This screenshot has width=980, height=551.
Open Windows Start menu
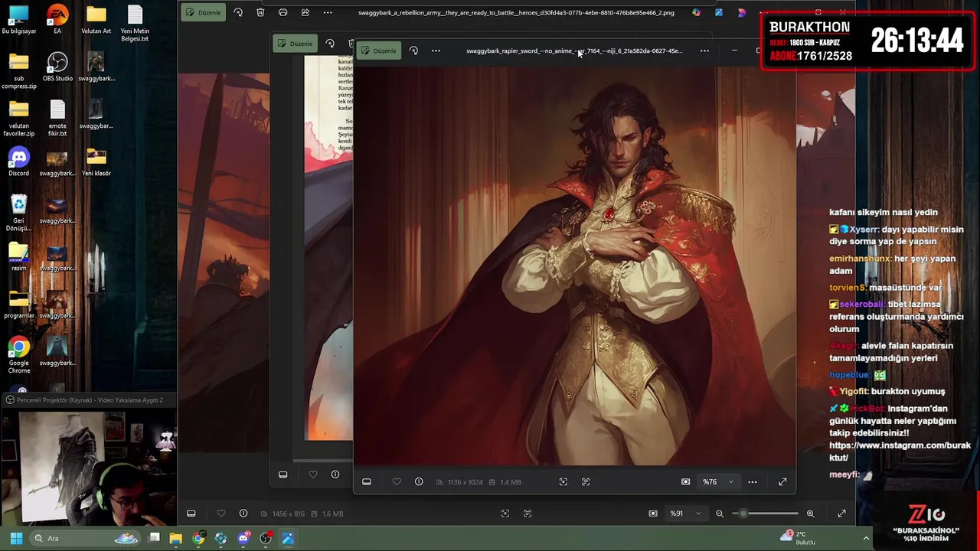16,538
